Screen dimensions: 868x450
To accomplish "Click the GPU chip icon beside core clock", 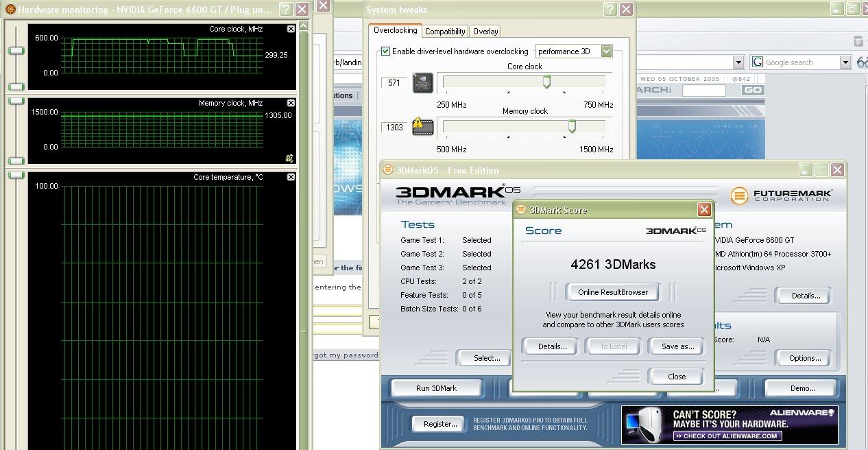I will click(x=422, y=83).
